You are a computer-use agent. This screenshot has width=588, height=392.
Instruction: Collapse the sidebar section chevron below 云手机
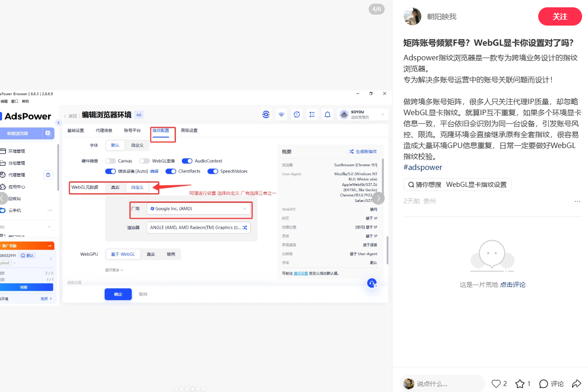point(49,227)
